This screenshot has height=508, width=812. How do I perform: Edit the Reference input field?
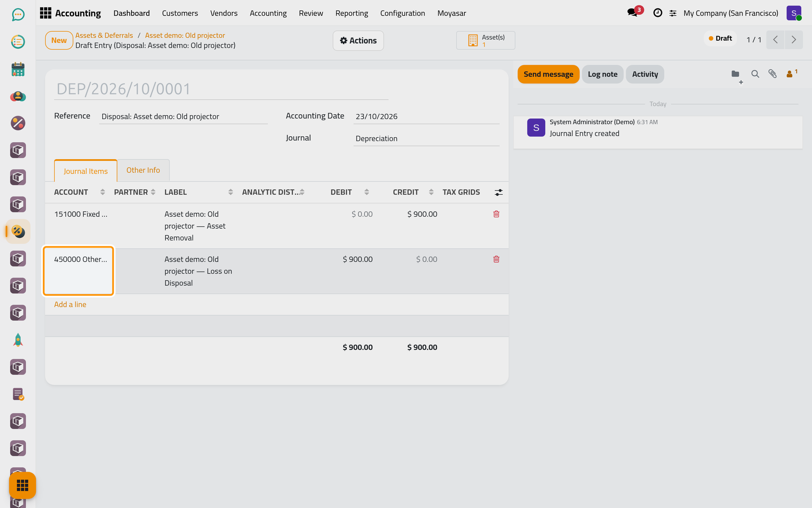[x=184, y=116]
